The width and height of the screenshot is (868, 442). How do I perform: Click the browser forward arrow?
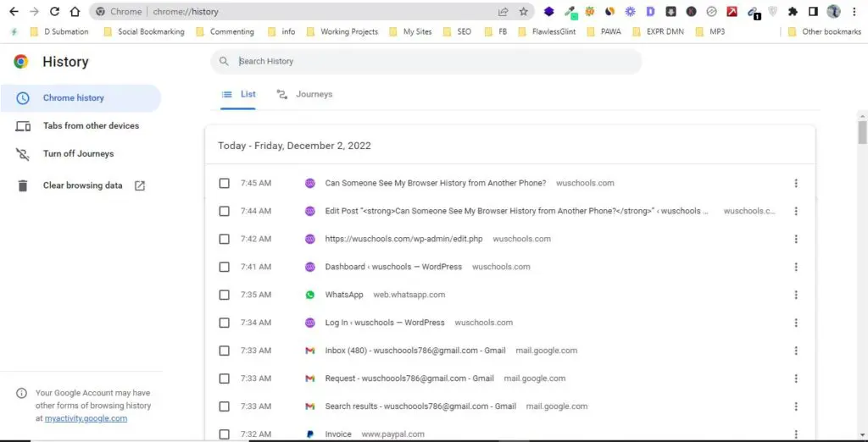tap(34, 12)
